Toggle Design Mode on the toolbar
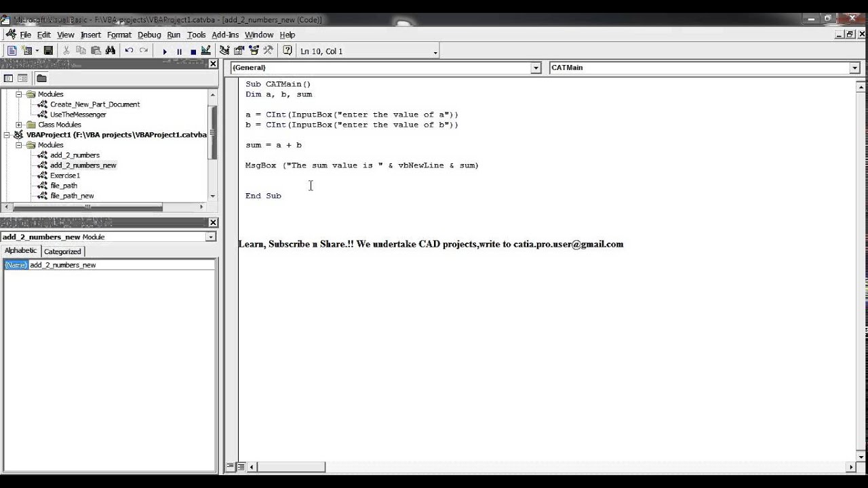 [x=205, y=50]
